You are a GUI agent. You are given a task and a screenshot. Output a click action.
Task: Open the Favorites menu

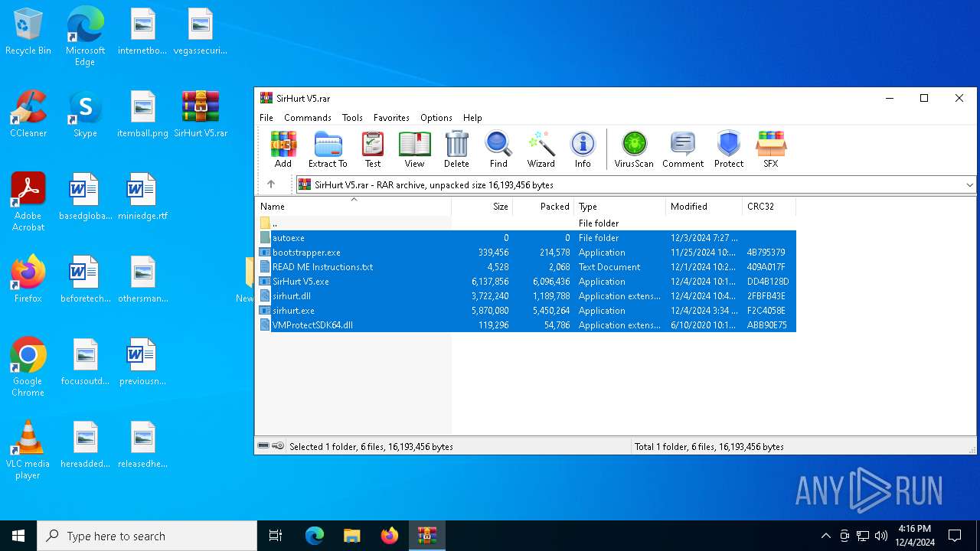[x=391, y=118]
